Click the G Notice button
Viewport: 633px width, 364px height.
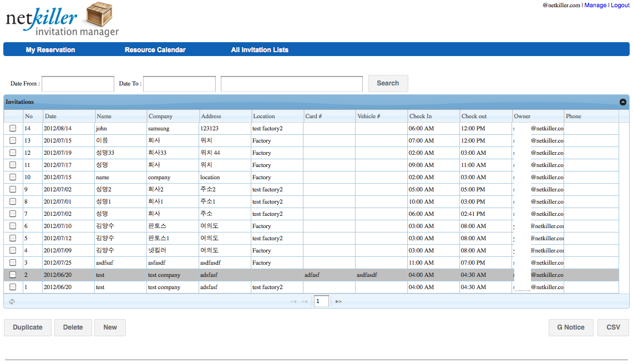click(x=571, y=327)
